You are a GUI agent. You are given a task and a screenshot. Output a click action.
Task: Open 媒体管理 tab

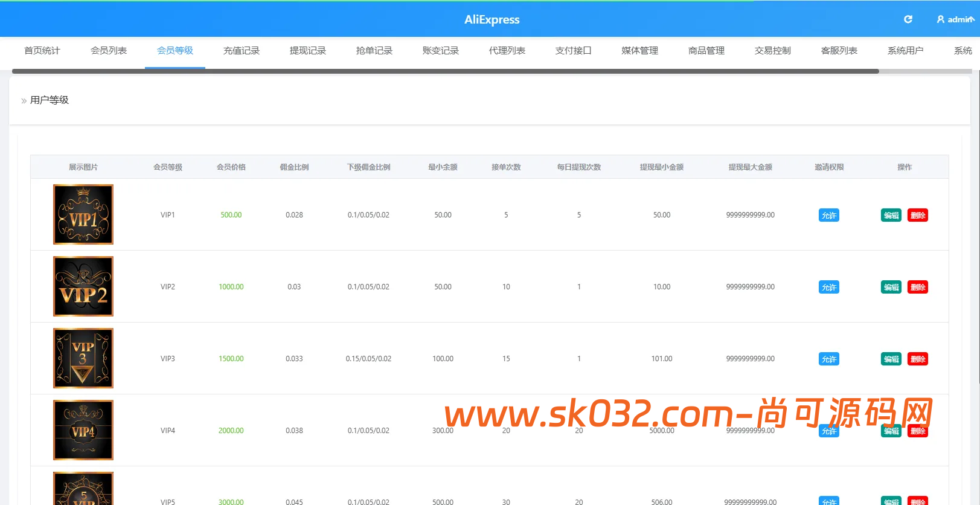(640, 51)
